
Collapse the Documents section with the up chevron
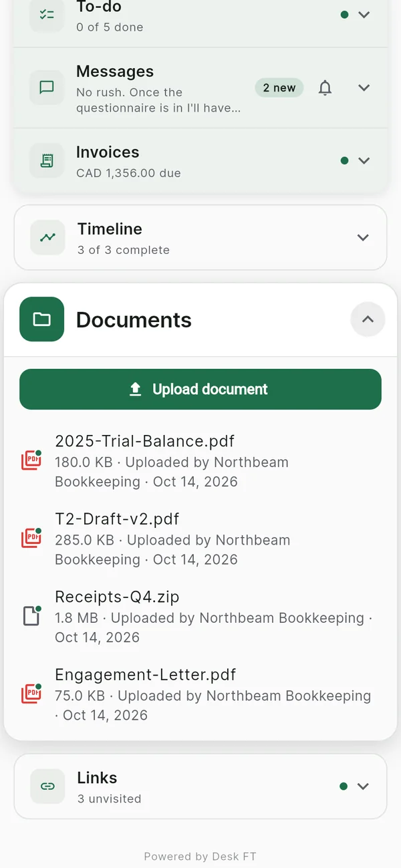pyautogui.click(x=368, y=319)
